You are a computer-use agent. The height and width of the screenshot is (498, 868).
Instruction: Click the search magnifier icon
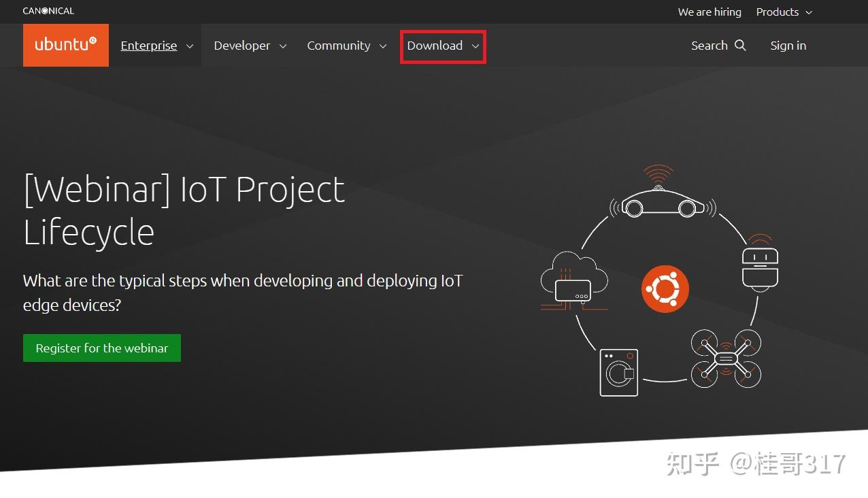coord(741,46)
